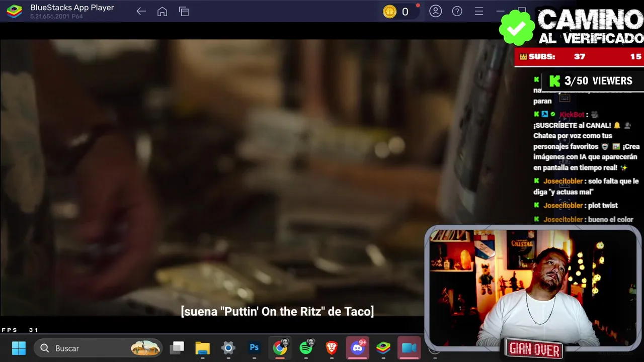Open Discord with 9+ notifications badge
The height and width of the screenshot is (362, 644).
pos(358,347)
